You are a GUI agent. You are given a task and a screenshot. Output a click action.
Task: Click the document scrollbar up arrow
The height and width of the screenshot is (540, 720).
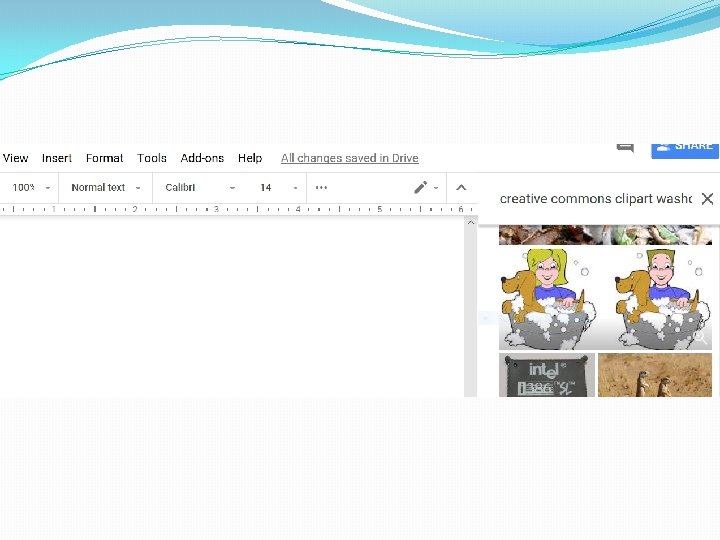[x=470, y=223]
